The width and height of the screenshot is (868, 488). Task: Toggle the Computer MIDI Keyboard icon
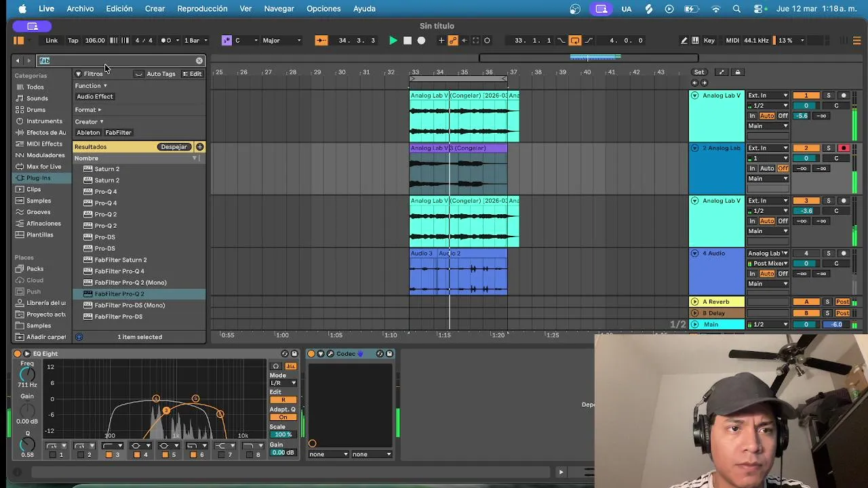coord(695,41)
